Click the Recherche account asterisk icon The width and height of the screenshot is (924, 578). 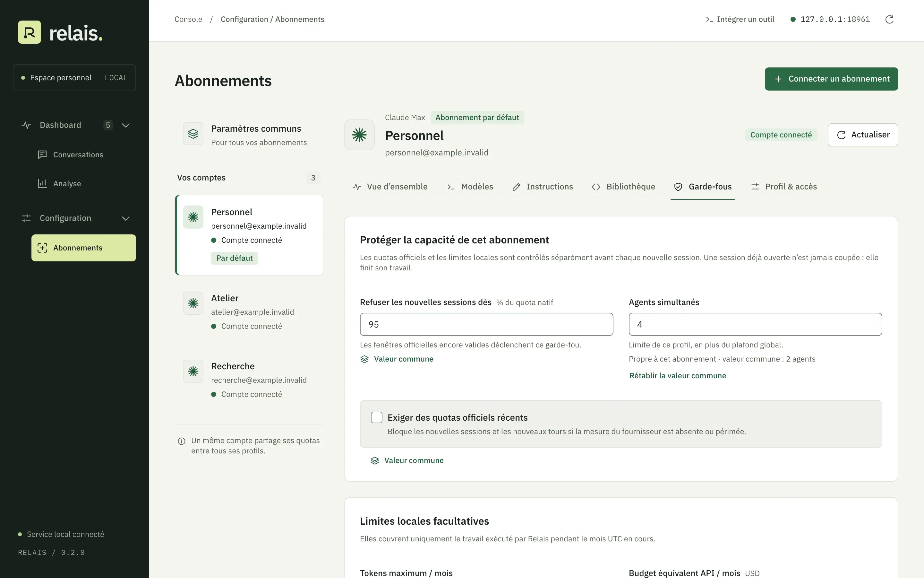193,371
